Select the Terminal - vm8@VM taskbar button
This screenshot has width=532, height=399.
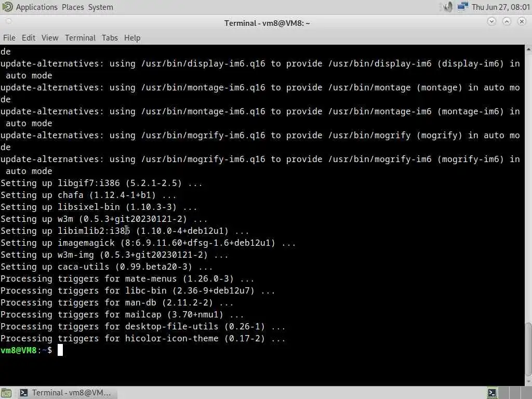[x=66, y=393]
